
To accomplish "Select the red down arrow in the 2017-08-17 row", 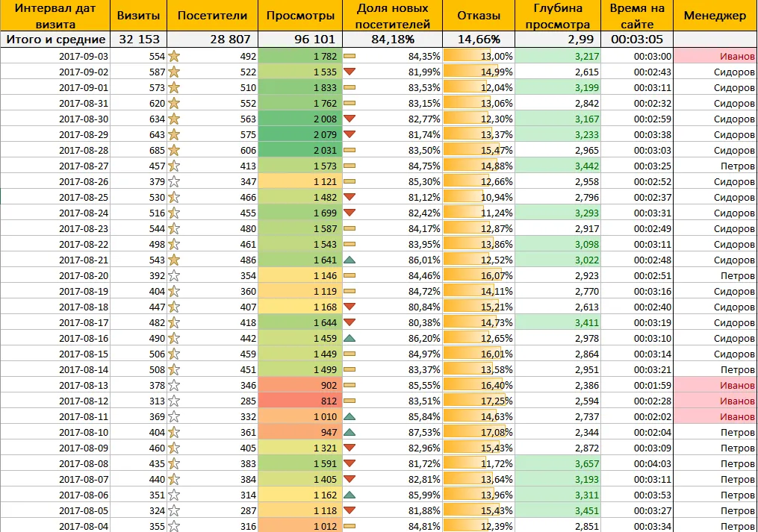I will (350, 323).
